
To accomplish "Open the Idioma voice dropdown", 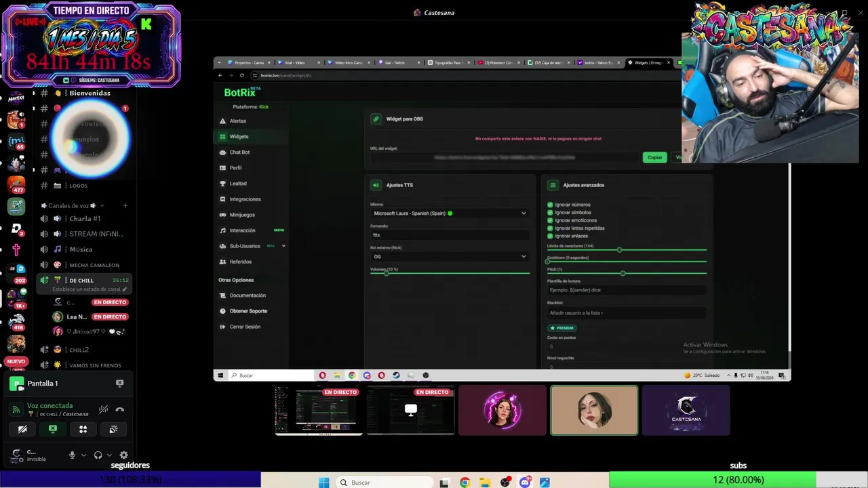I will pos(449,213).
